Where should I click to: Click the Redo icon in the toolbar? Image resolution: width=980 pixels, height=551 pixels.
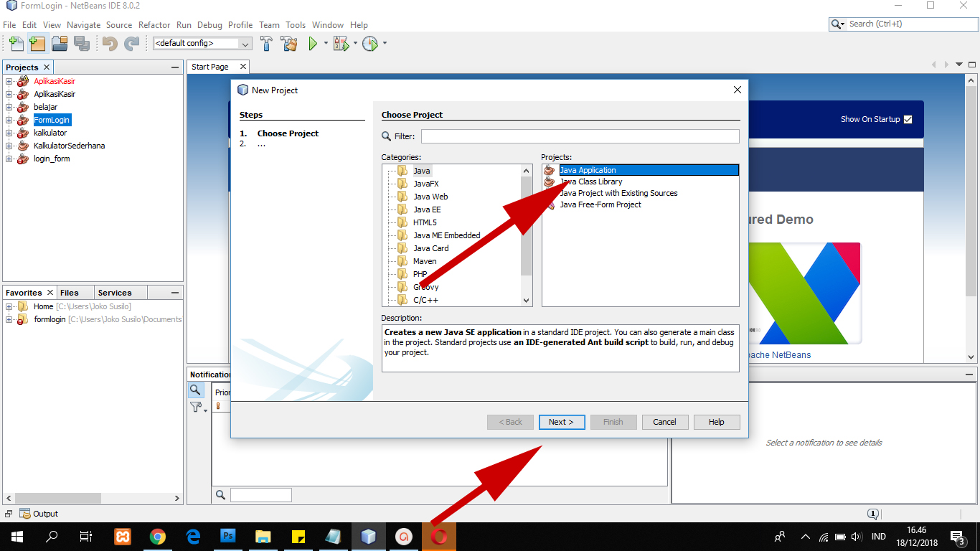tap(132, 43)
